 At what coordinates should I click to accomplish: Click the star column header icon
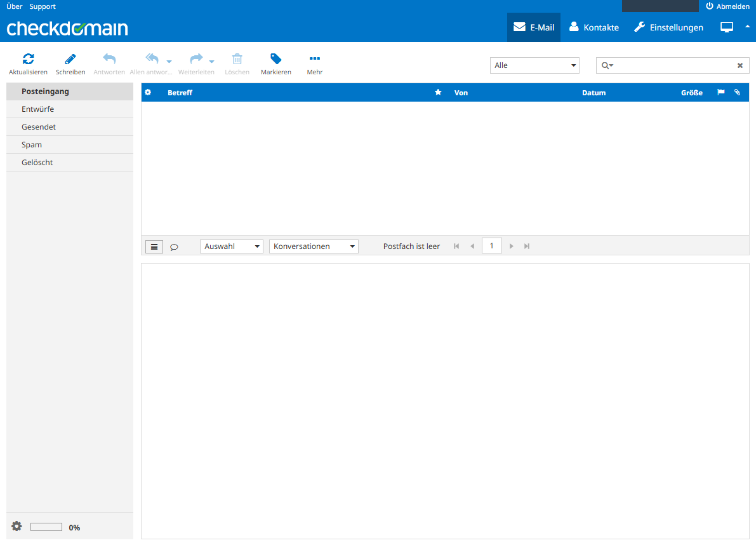(438, 93)
